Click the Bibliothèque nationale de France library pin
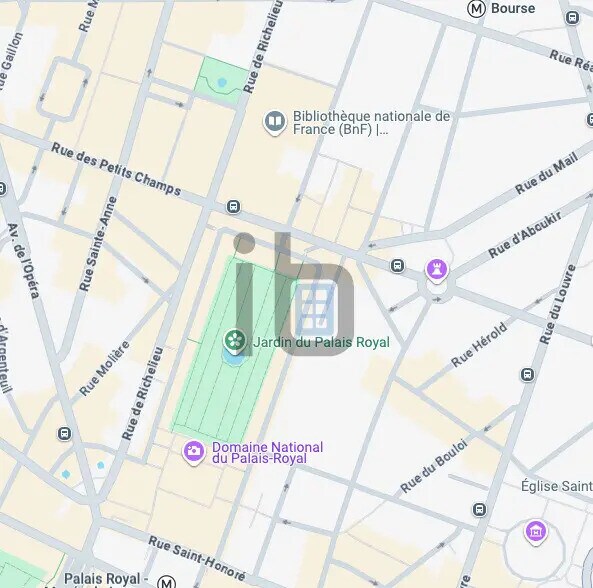This screenshot has height=588, width=593. pos(275,122)
